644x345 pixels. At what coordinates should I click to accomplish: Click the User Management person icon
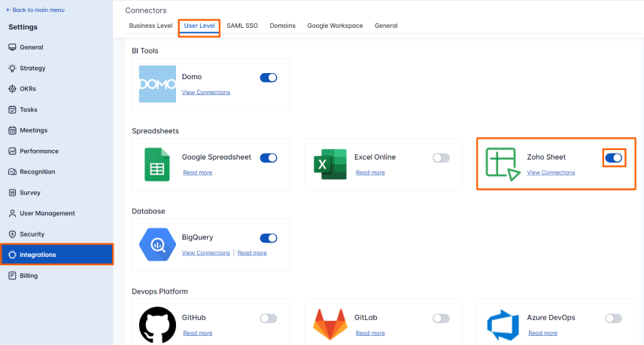12,213
